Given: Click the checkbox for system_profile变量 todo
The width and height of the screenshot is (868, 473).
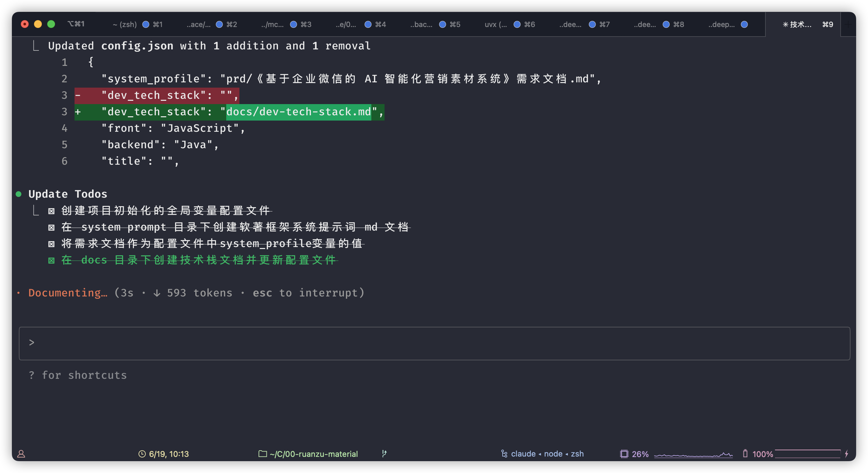Looking at the screenshot, I should (x=51, y=244).
